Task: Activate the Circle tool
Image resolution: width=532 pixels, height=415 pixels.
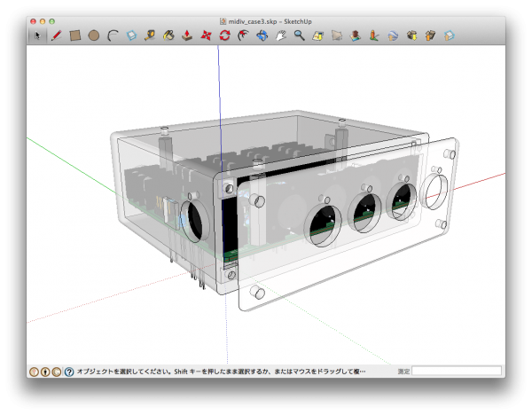Action: point(94,36)
